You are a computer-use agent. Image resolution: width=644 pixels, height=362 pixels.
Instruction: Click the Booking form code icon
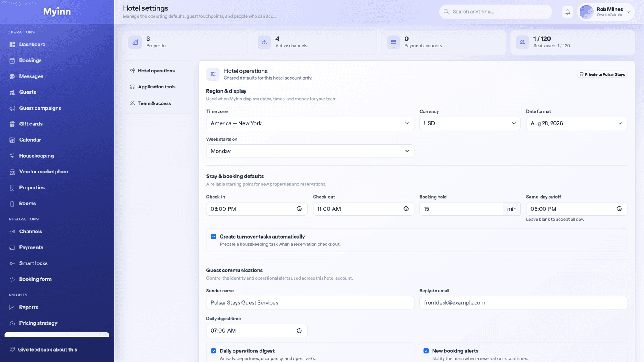click(x=12, y=279)
